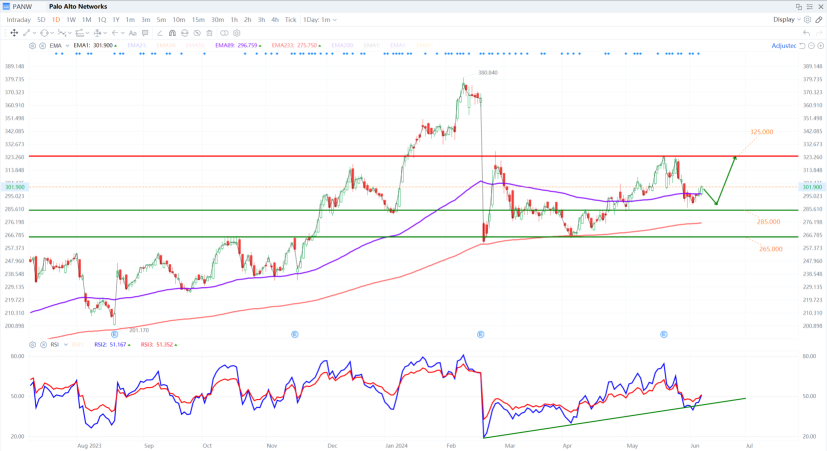Select the arrow annotation tool
This screenshot has height=451, width=827.
coord(115,33)
